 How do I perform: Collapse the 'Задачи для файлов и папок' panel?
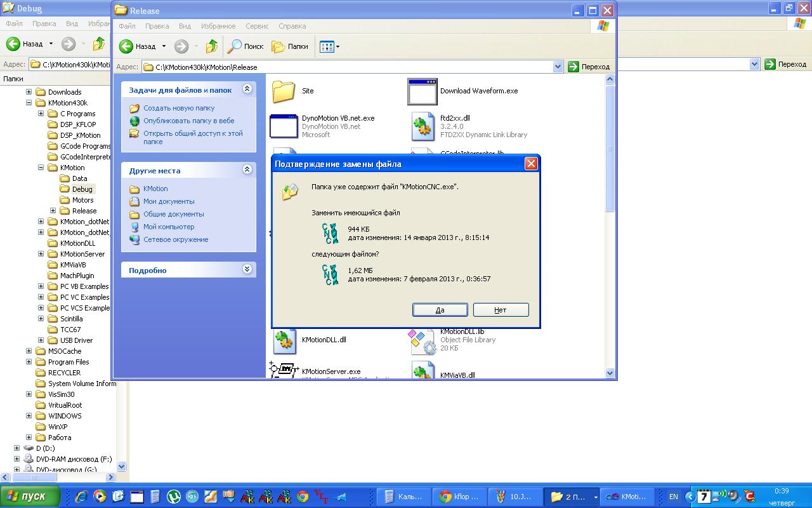tap(247, 90)
